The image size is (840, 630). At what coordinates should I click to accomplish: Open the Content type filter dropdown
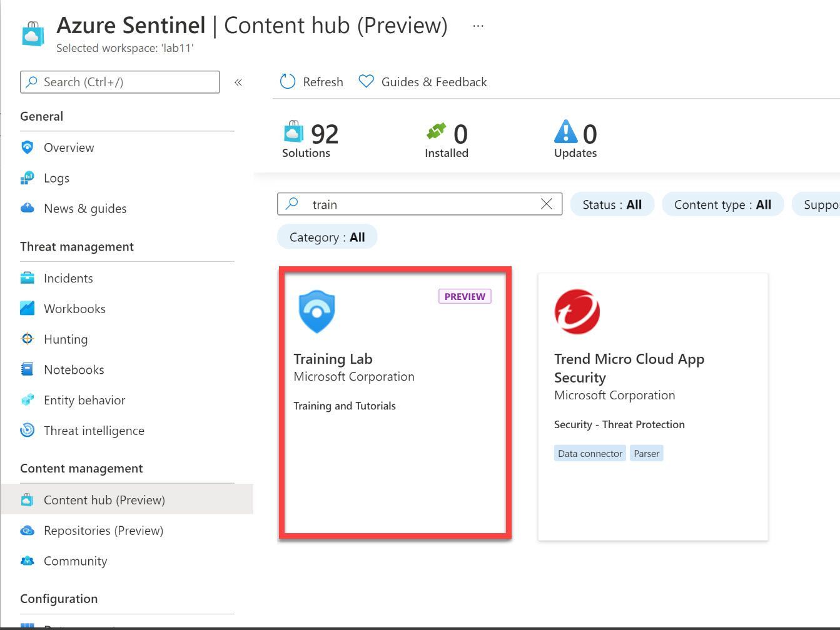(722, 204)
